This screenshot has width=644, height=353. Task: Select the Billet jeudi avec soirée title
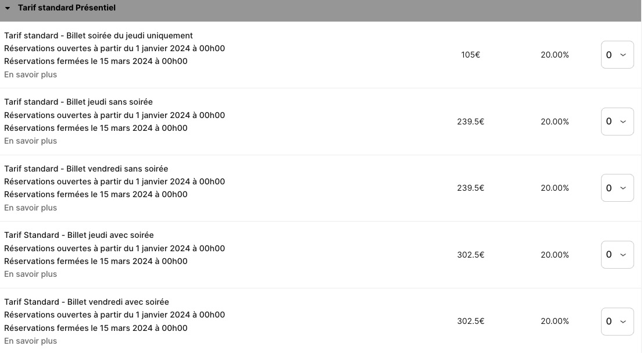point(79,235)
